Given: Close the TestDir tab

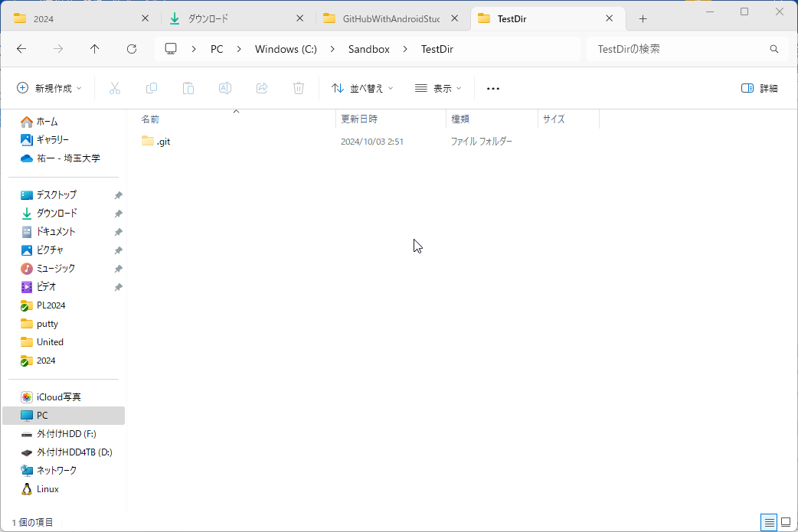Looking at the screenshot, I should [609, 18].
